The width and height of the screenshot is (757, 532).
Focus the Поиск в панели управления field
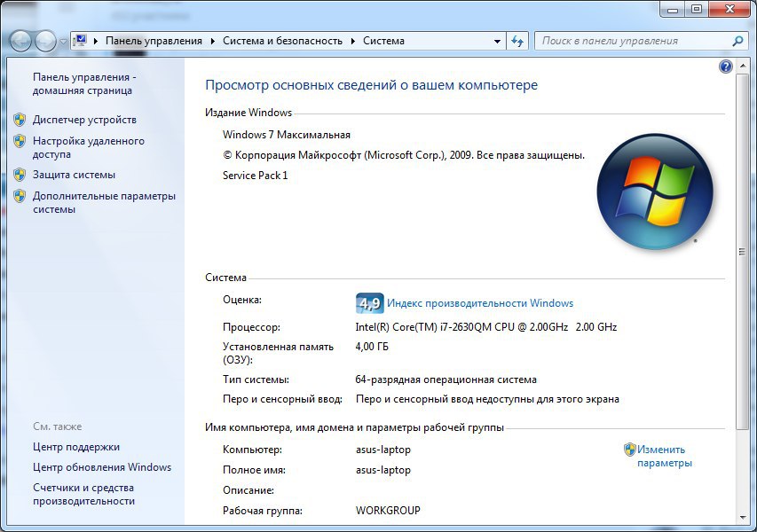(x=635, y=41)
